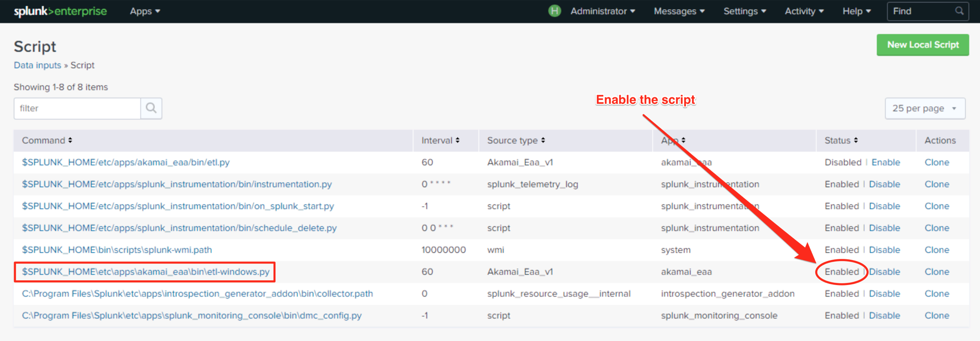The image size is (980, 341).
Task: Click the Find box magnifier icon
Action: pyautogui.click(x=959, y=11)
